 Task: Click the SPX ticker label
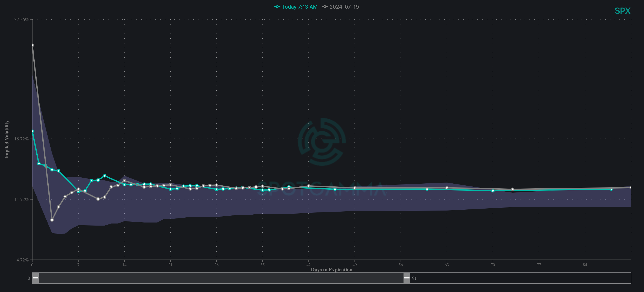[x=622, y=11]
